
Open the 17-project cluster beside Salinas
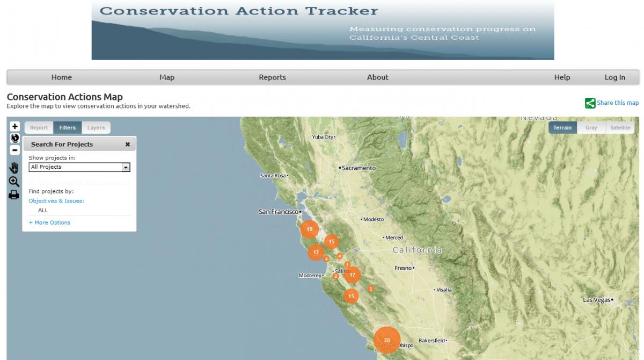click(352, 275)
